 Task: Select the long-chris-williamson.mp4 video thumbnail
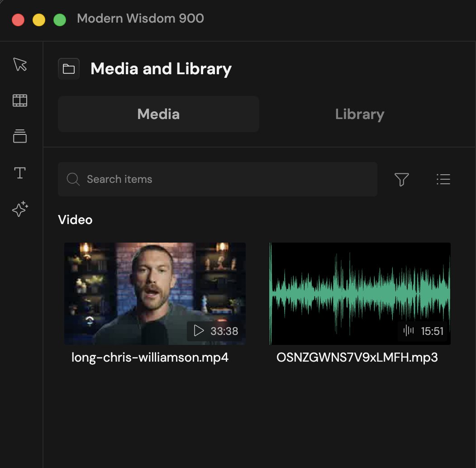tap(155, 293)
